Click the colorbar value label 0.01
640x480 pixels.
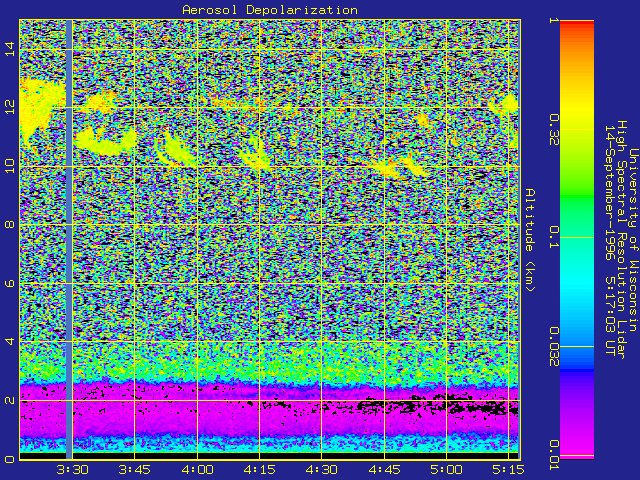tap(553, 455)
